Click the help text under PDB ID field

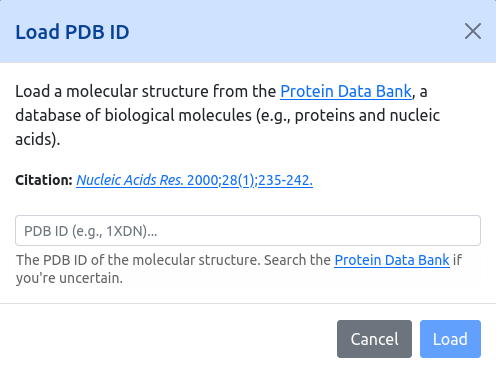click(239, 269)
